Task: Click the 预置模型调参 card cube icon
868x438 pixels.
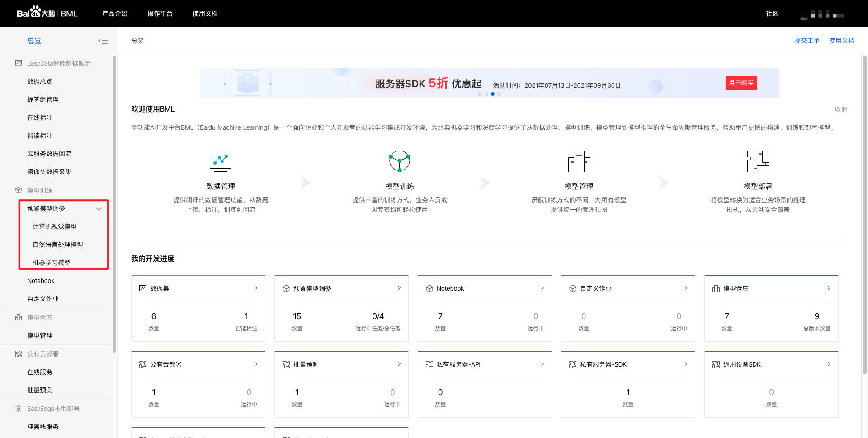Action: 286,288
